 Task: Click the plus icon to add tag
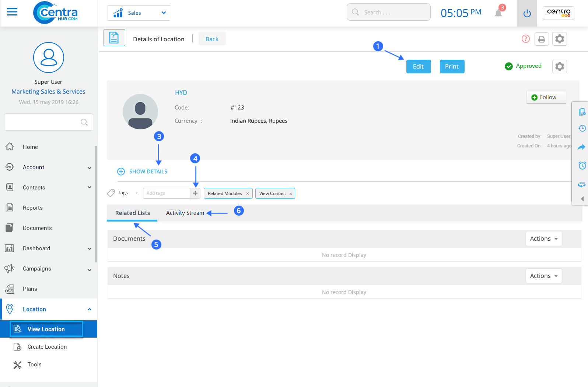(x=195, y=193)
